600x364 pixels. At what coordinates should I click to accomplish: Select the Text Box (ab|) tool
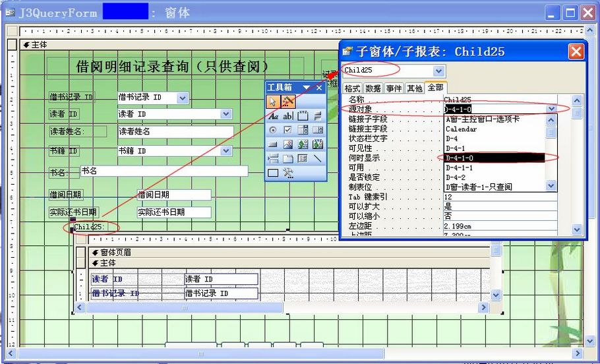click(287, 116)
